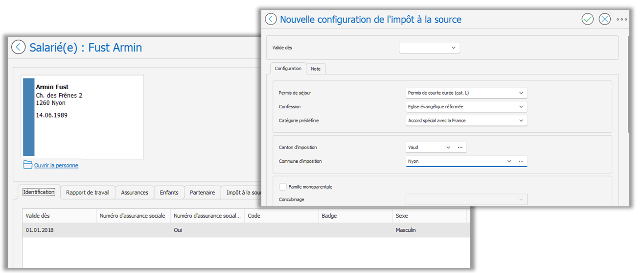Image resolution: width=644 pixels, height=273 pixels.
Task: Click the Sexe column header
Action: coord(429,216)
